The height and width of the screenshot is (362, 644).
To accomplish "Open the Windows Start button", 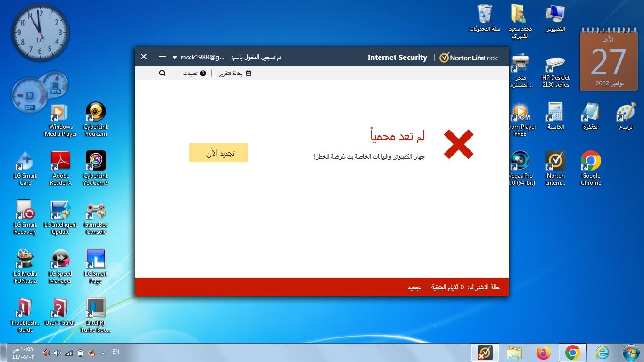I will [x=631, y=353].
